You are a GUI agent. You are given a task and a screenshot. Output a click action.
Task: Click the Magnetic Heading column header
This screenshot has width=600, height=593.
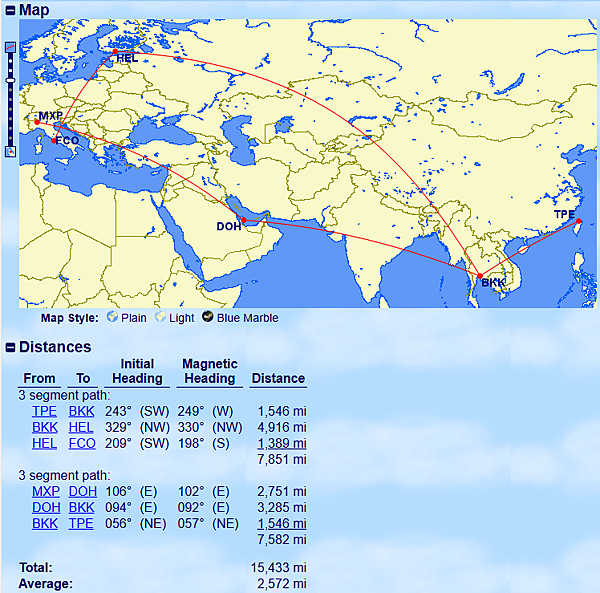210,371
